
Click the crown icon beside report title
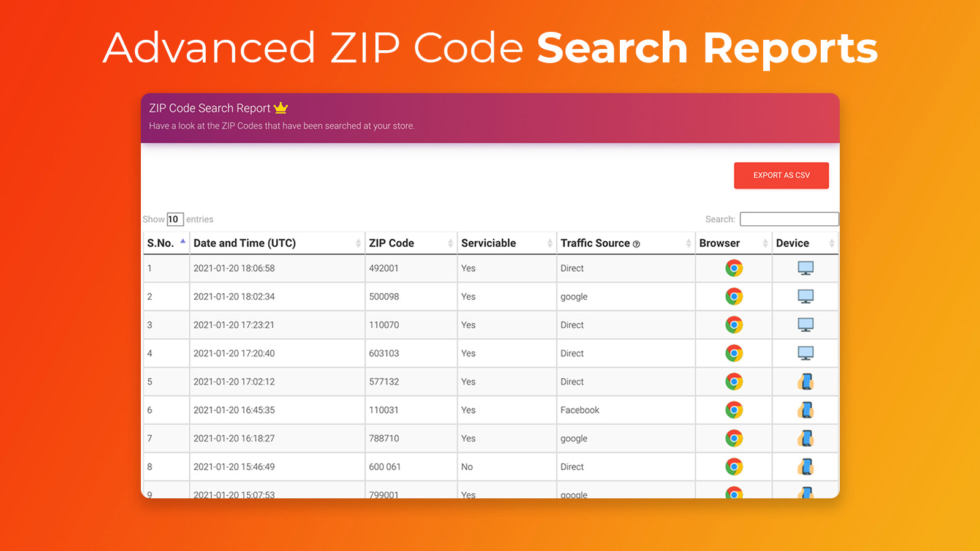click(281, 108)
